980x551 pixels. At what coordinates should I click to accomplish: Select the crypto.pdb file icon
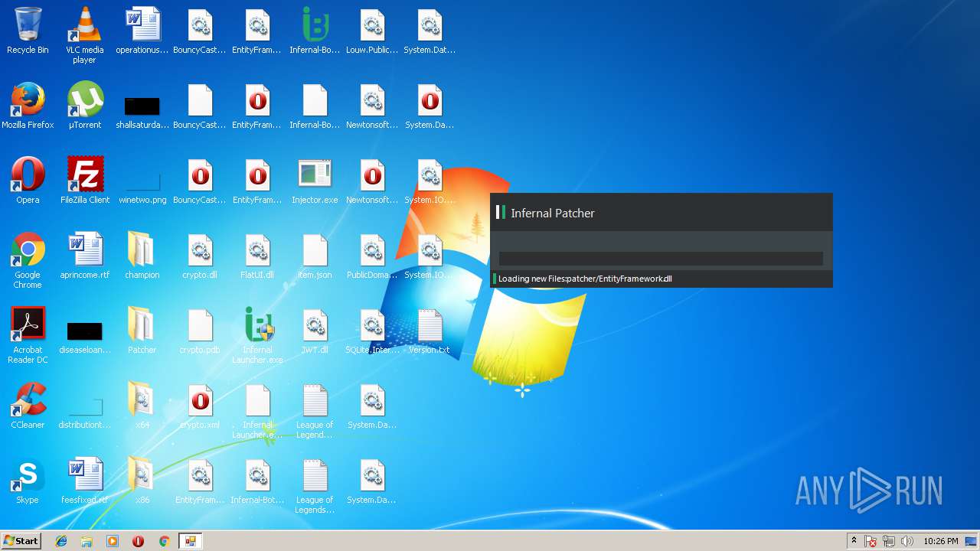200,331
